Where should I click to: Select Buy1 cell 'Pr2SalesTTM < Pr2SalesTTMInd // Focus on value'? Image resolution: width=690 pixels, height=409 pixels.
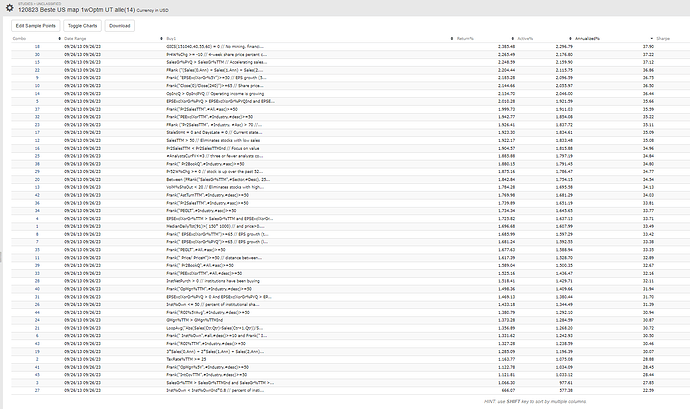click(213, 148)
